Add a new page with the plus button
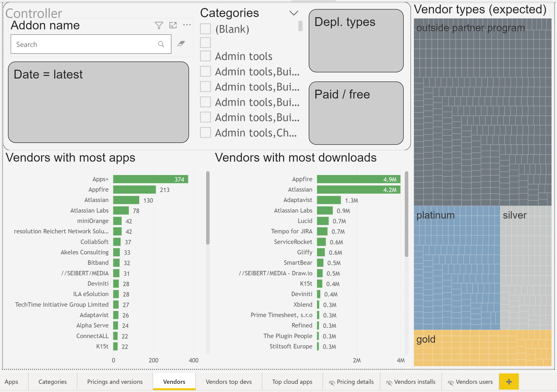 509,382
